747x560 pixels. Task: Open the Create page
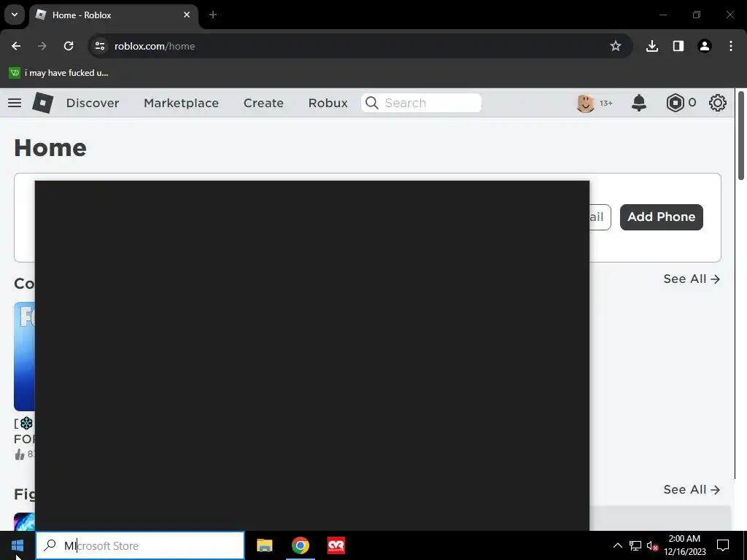(263, 103)
